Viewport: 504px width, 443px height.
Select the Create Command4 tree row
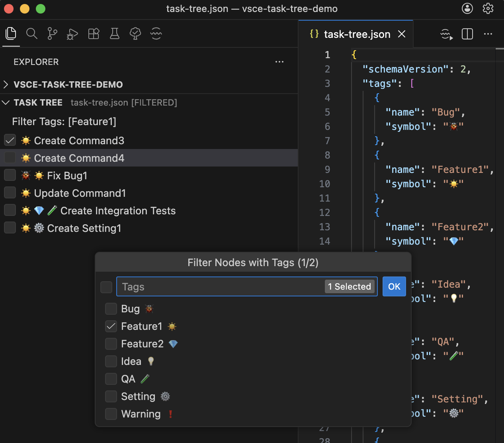click(x=149, y=158)
